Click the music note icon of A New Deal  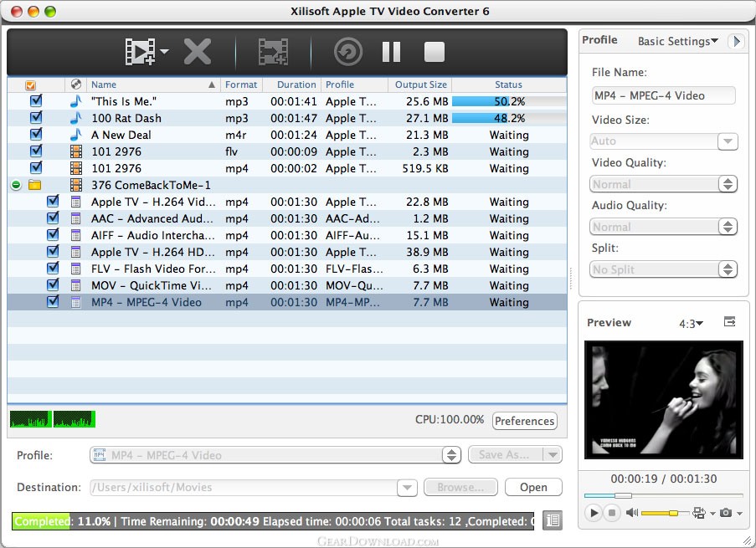pos(75,135)
